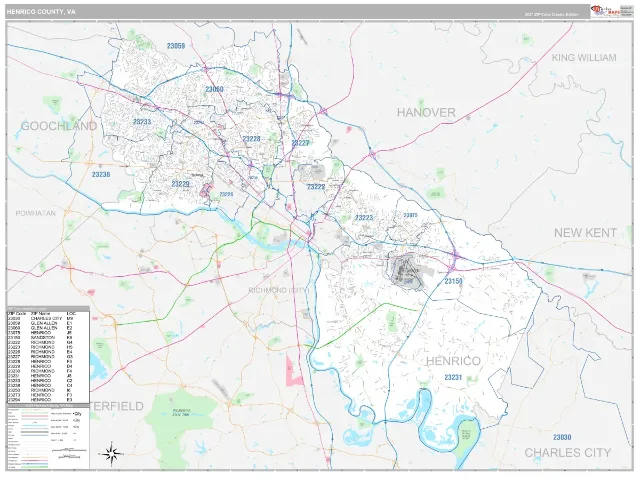This screenshot has width=640, height=480.
Task: Click the HANOVER county label
Action: (x=426, y=113)
